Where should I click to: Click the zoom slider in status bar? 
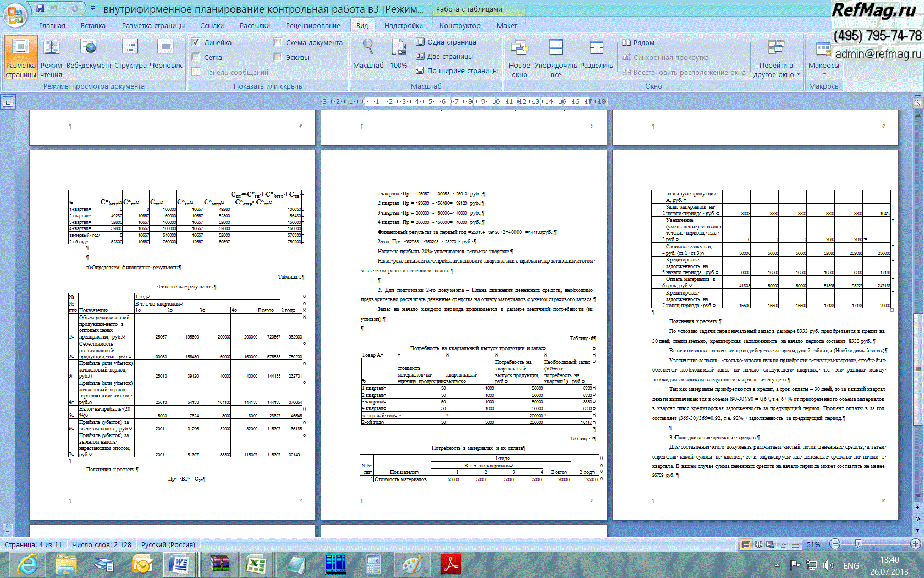point(858,544)
